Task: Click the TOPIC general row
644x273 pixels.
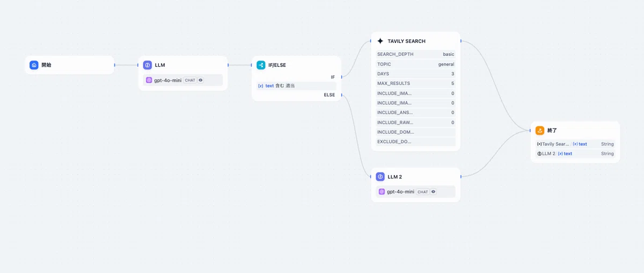Action: click(415, 64)
